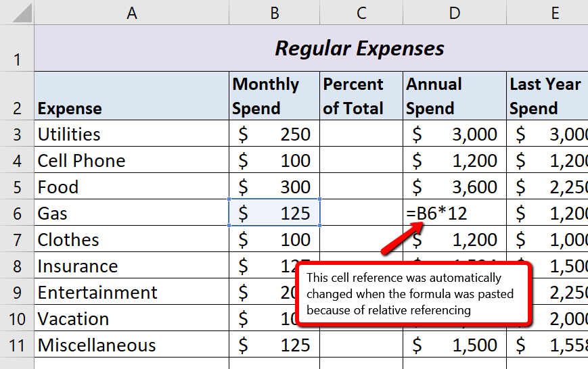Click Food last year spend cell
The height and width of the screenshot is (369, 588).
pos(547,186)
